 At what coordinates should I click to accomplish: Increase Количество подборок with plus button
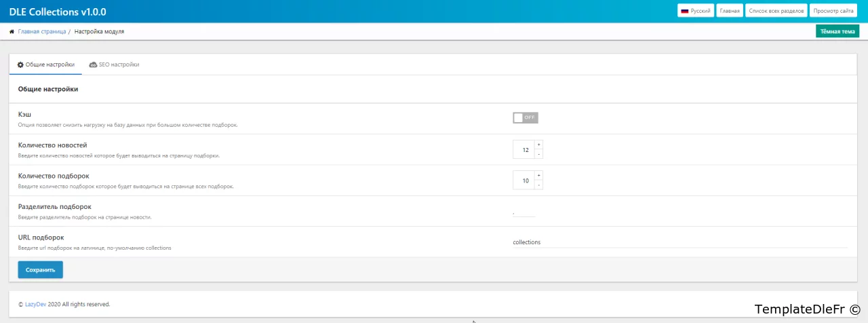pos(538,175)
